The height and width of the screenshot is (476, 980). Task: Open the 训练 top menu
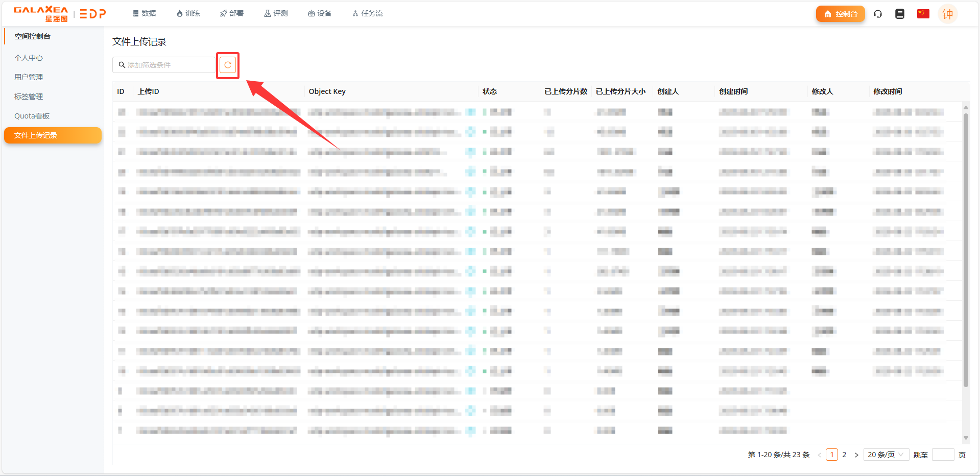pyautogui.click(x=188, y=13)
